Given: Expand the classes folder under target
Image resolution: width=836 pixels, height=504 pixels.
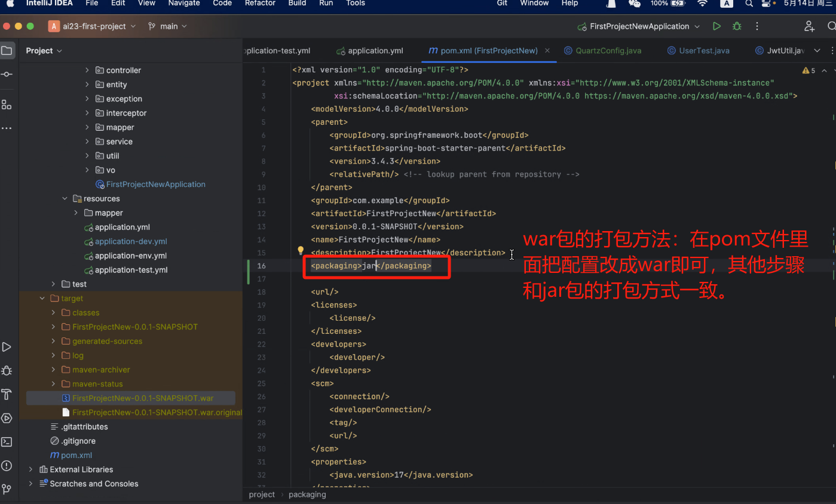Looking at the screenshot, I should (x=53, y=313).
